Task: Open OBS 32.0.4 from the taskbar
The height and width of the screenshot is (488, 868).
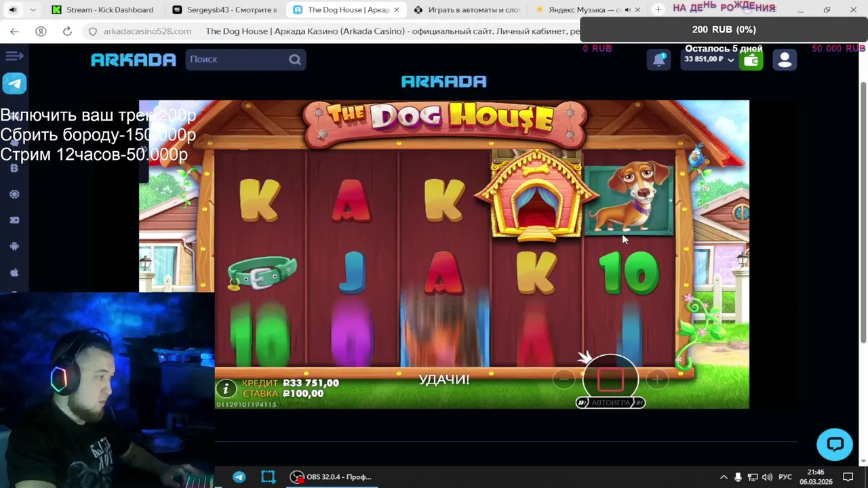Action: point(332,477)
